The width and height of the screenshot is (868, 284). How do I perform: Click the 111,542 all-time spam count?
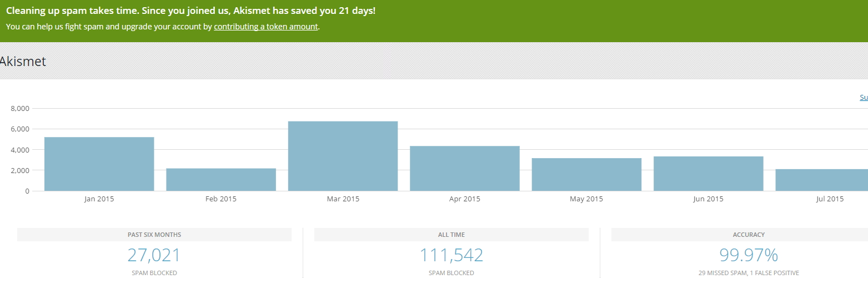[x=451, y=255]
